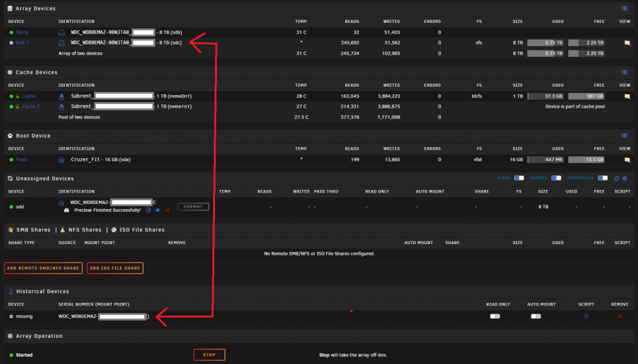Viewport: 638px width, 364px height.
Task: Click Add Remote SMB/NFS Share
Action: point(43,268)
